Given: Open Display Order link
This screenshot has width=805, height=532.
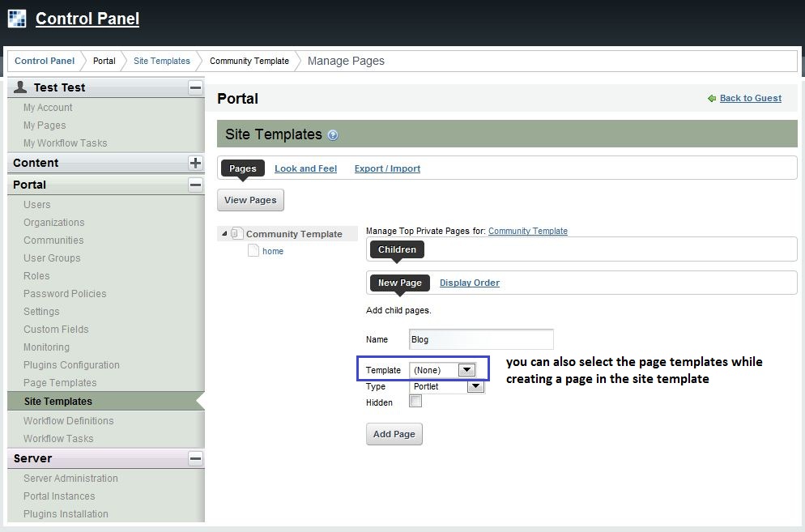Looking at the screenshot, I should pos(469,283).
